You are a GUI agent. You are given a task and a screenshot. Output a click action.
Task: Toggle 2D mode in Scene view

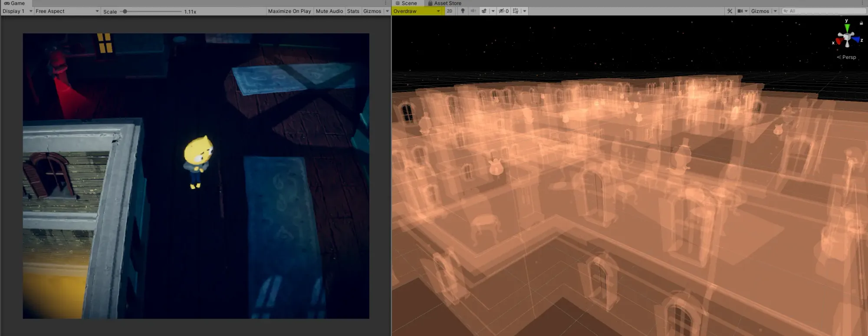click(x=449, y=11)
